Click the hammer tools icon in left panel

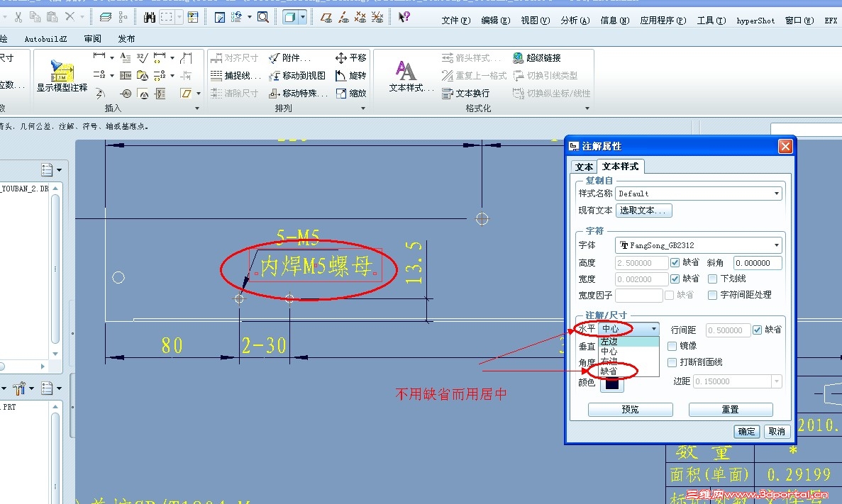tap(20, 388)
